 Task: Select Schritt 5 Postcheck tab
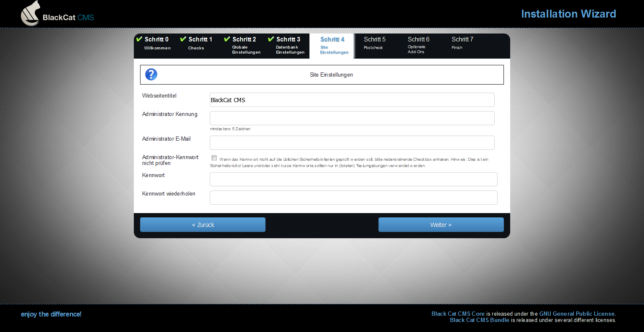tap(375, 46)
